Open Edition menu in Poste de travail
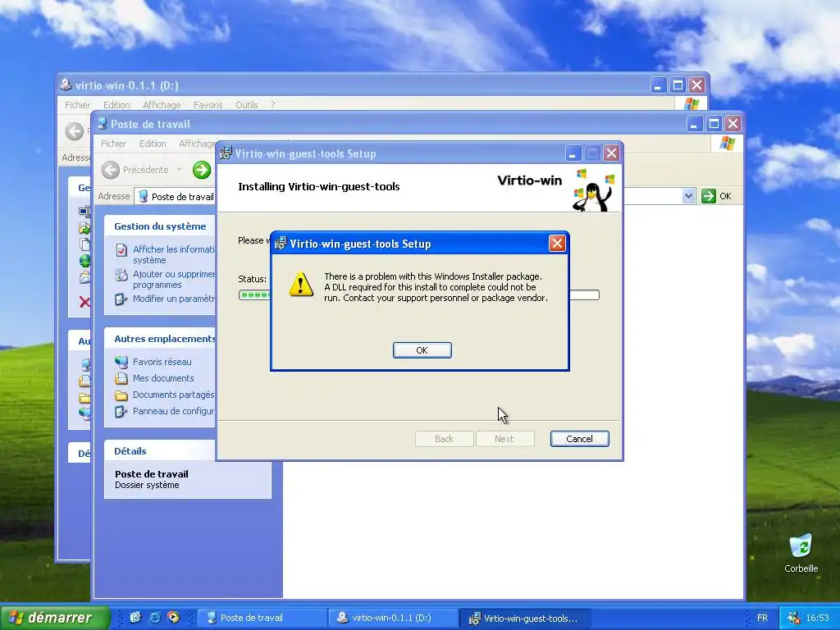This screenshot has height=630, width=840. coord(153,144)
